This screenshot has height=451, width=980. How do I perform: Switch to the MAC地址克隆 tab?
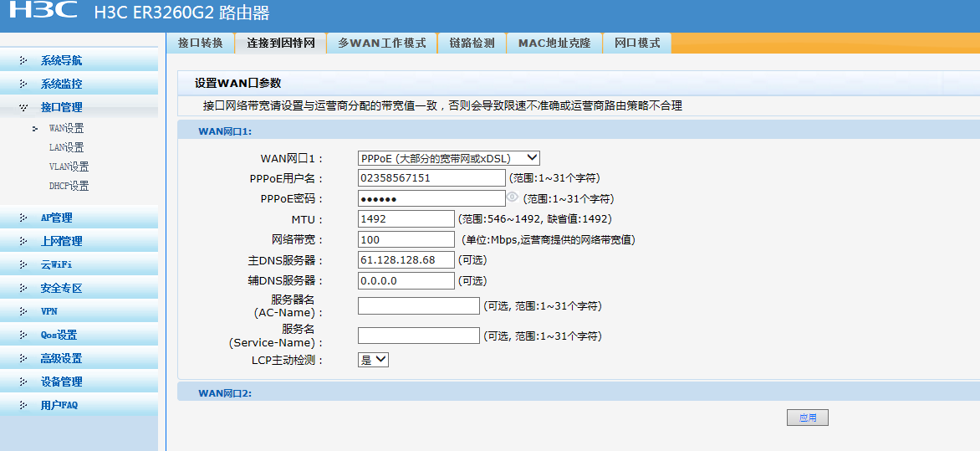coord(554,44)
